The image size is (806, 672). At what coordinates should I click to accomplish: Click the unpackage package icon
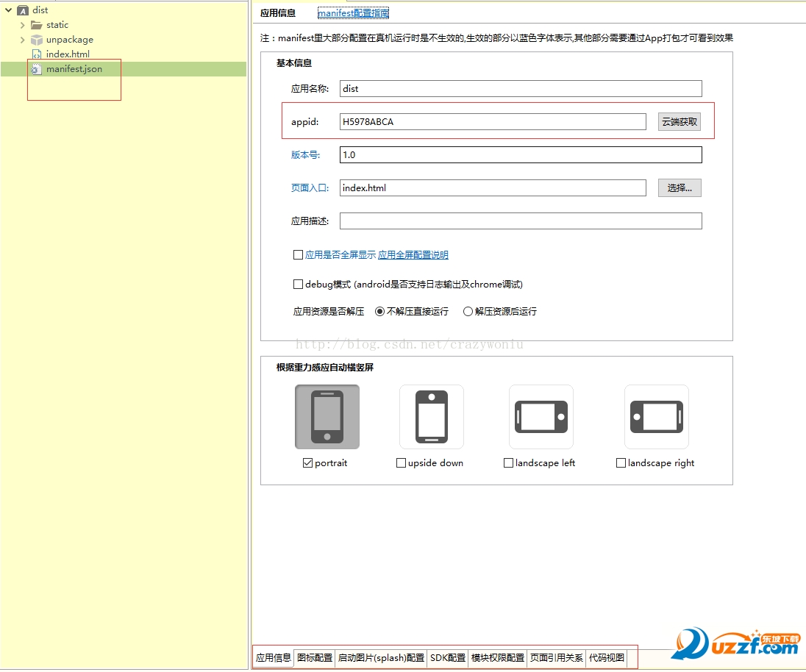[x=36, y=40]
